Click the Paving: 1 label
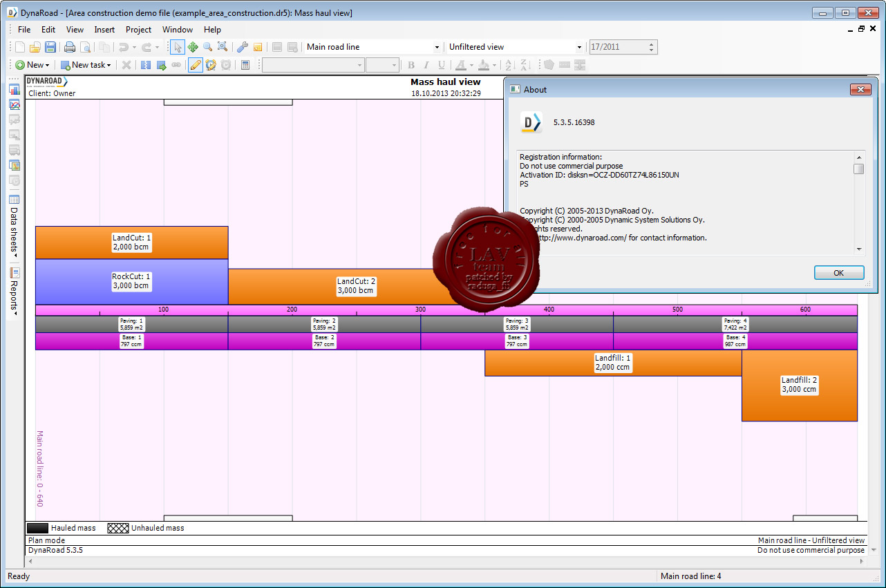Screen dimensions: 886x588 point(131,324)
